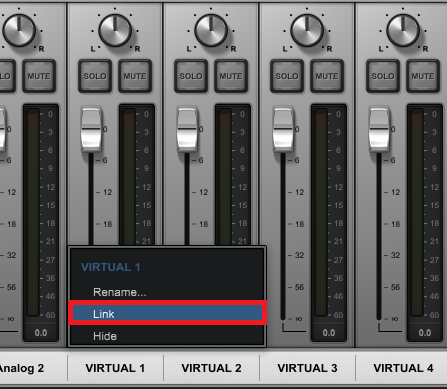
Task: Click the VIRTUAL 4 fader handle
Action: pyautogui.click(x=379, y=129)
